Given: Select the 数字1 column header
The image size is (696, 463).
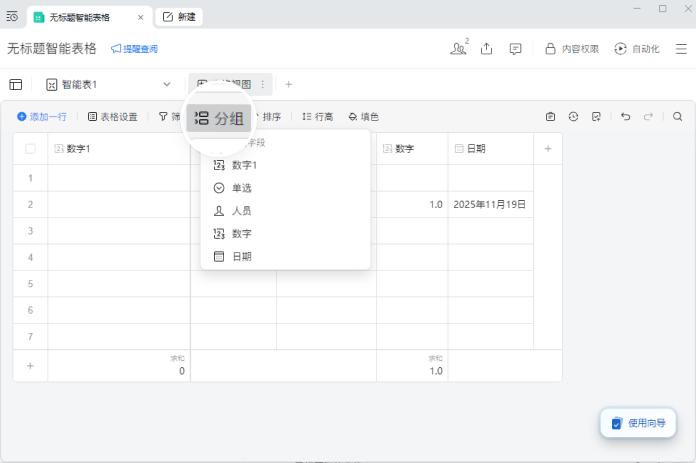Looking at the screenshot, I should [x=119, y=149].
